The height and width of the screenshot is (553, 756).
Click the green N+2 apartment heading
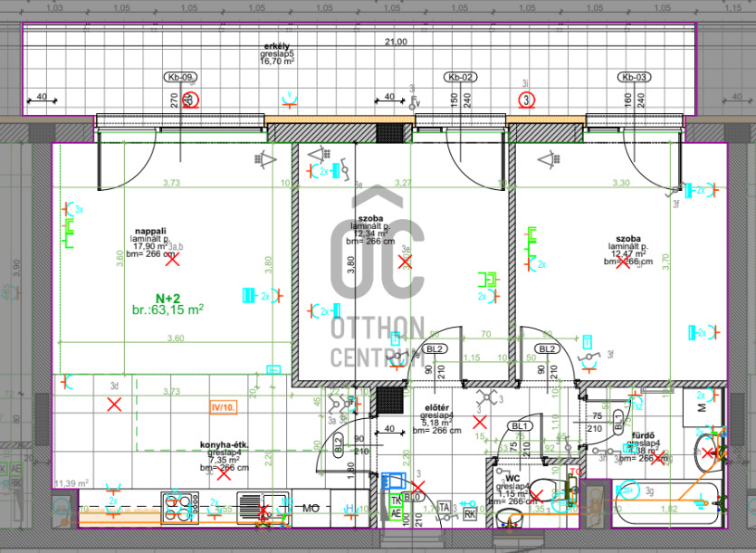tap(167, 298)
